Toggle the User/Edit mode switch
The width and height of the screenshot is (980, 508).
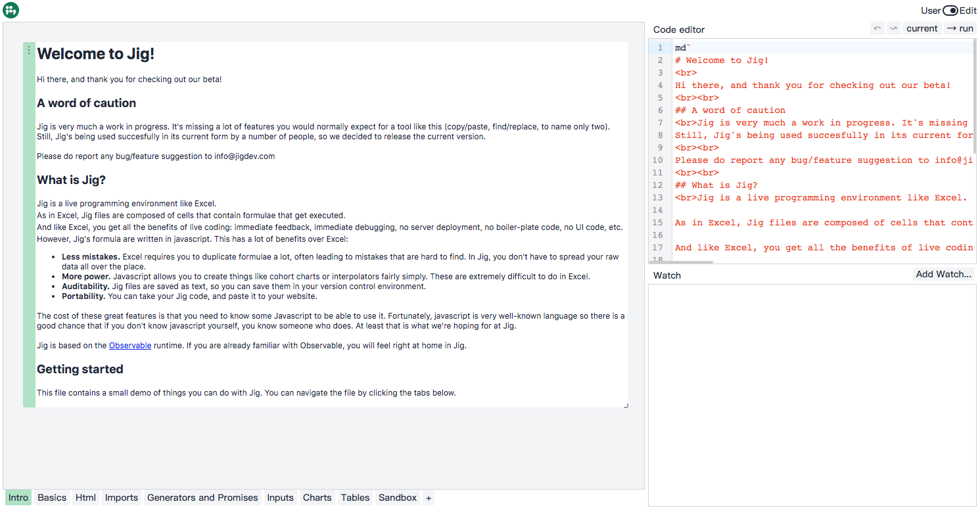click(x=950, y=11)
